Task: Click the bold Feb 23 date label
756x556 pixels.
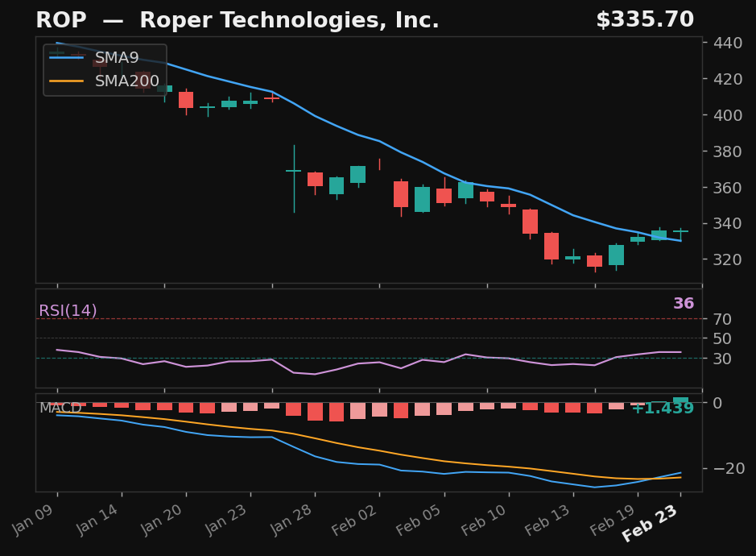Action: 650,523
